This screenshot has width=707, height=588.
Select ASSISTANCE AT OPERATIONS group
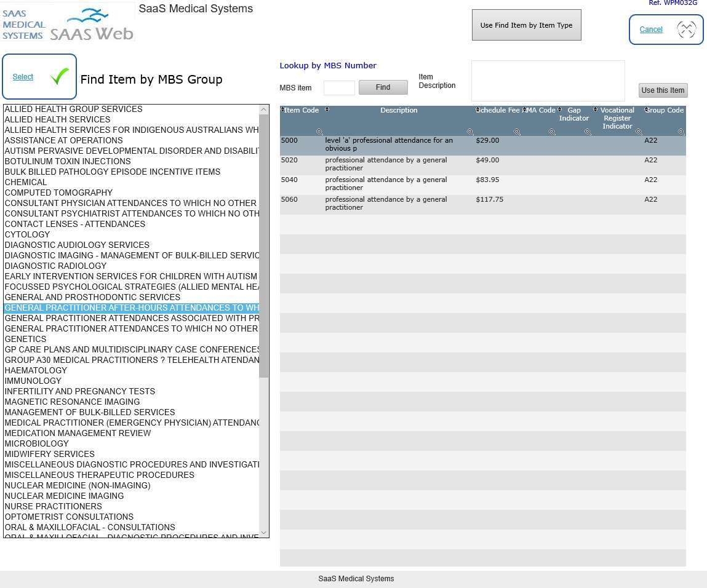[x=131, y=140]
